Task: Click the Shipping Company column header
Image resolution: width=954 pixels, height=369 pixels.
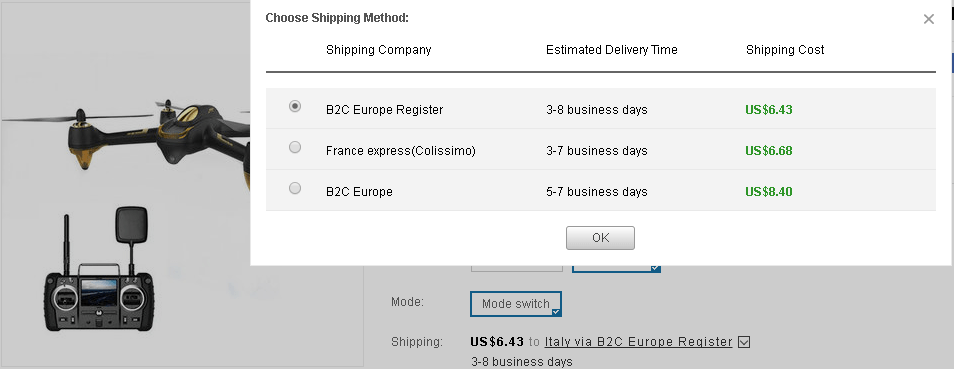Action: 378,50
